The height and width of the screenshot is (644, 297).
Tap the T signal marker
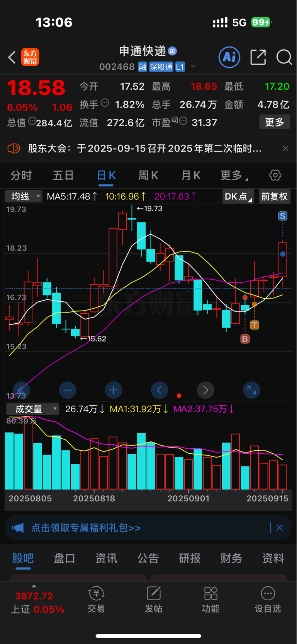pyautogui.click(x=255, y=325)
